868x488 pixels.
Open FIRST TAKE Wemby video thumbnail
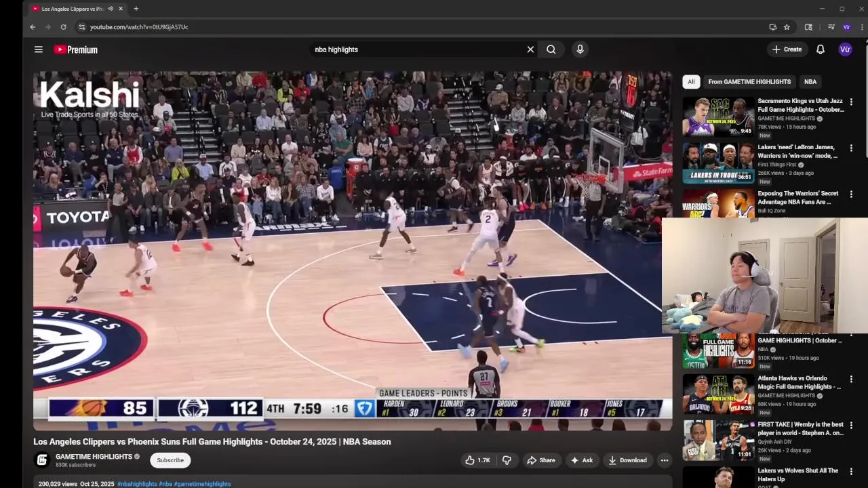coord(718,440)
